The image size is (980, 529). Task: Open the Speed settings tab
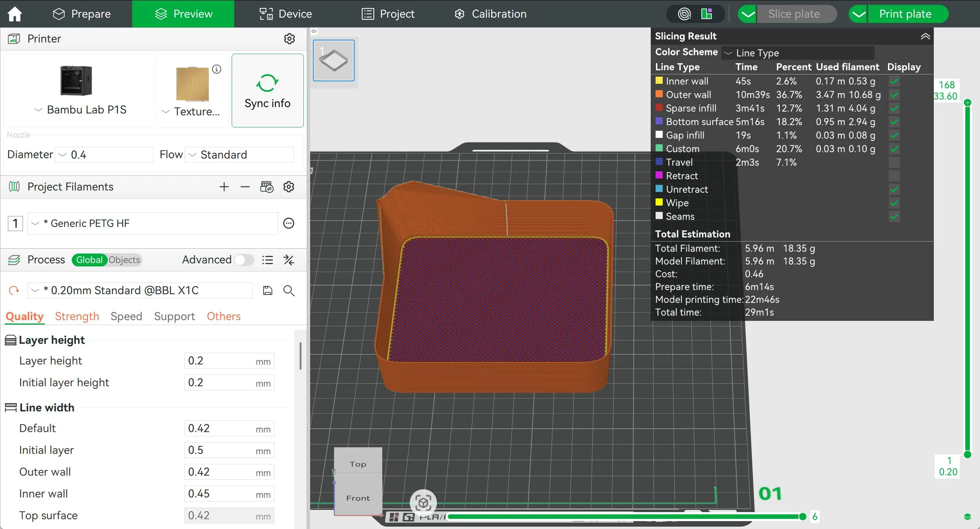point(126,316)
